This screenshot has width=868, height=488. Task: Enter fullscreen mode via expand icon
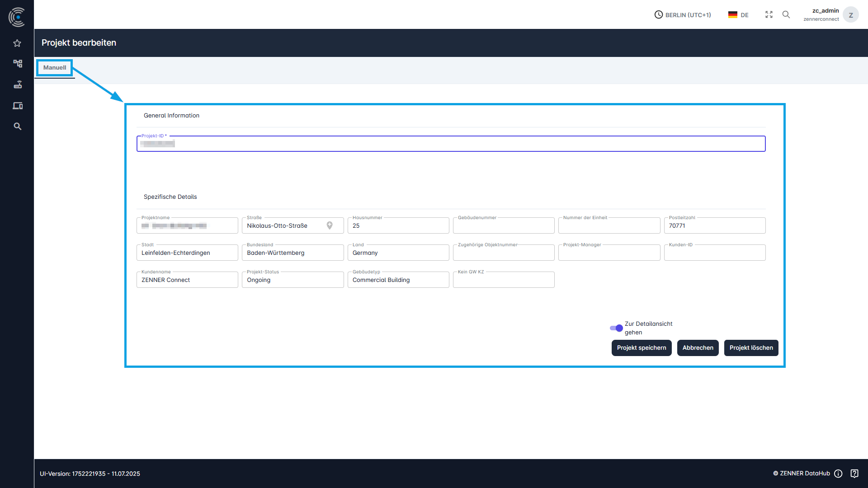click(769, 14)
